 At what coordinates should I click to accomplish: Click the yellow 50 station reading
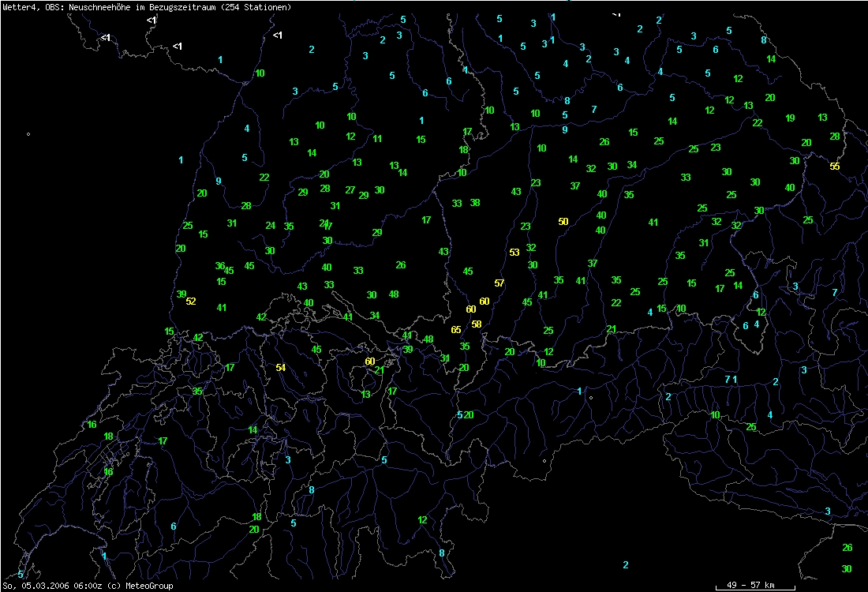[x=563, y=222]
